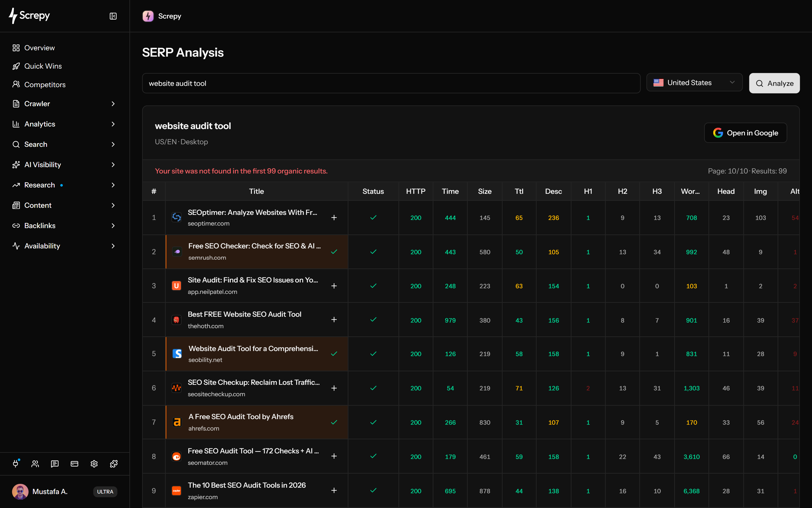Click Mustafa A. profile avatar
Image resolution: width=812 pixels, height=508 pixels.
coord(20,491)
